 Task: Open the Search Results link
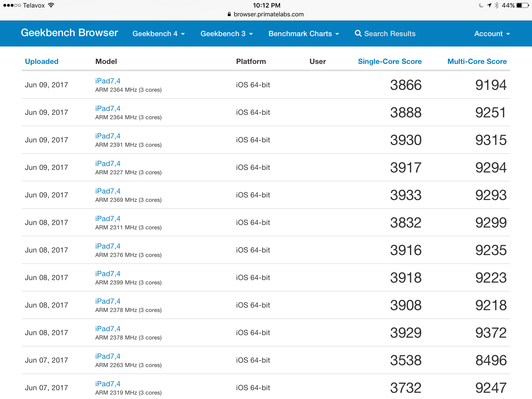[385, 34]
